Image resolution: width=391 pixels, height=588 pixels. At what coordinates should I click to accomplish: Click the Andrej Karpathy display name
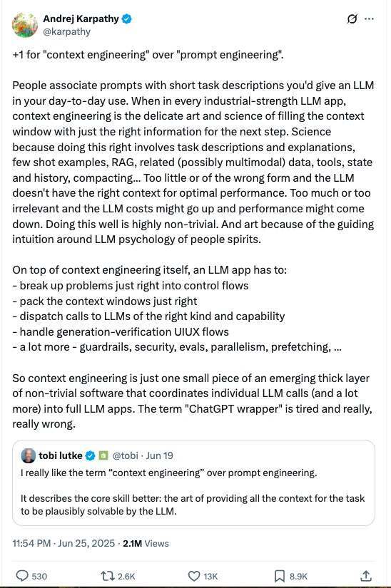click(x=81, y=19)
